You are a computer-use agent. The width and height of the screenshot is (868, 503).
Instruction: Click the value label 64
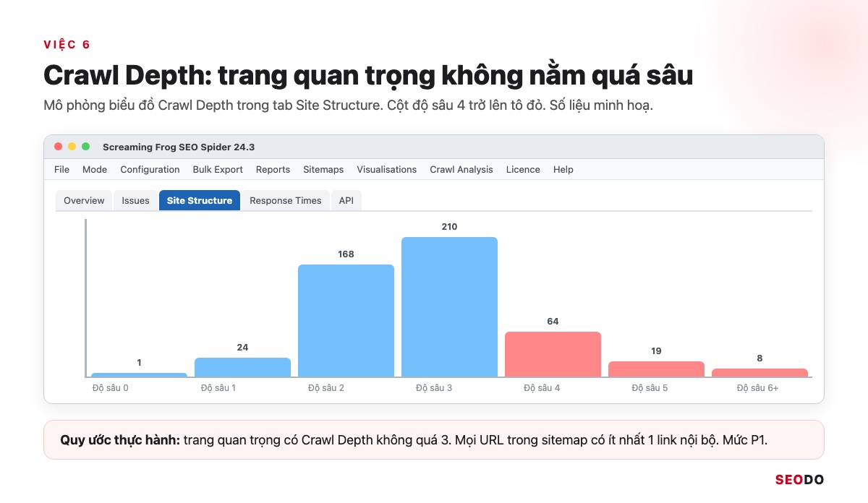coord(553,322)
